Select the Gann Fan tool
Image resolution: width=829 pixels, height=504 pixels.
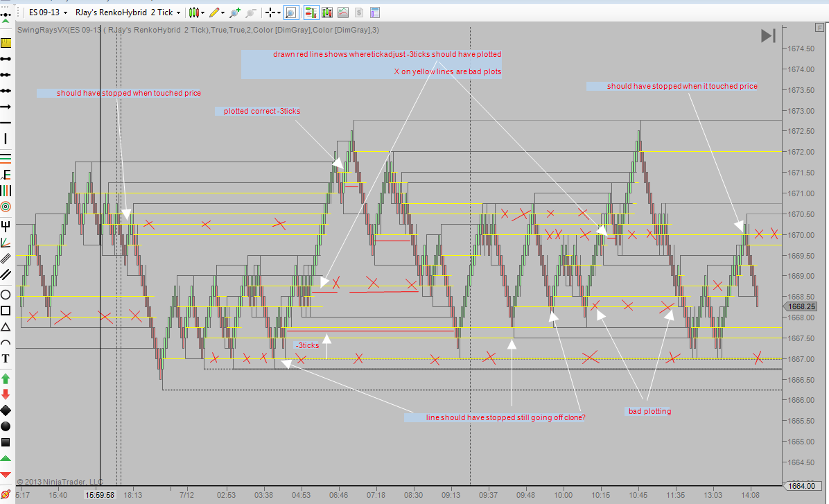point(6,243)
